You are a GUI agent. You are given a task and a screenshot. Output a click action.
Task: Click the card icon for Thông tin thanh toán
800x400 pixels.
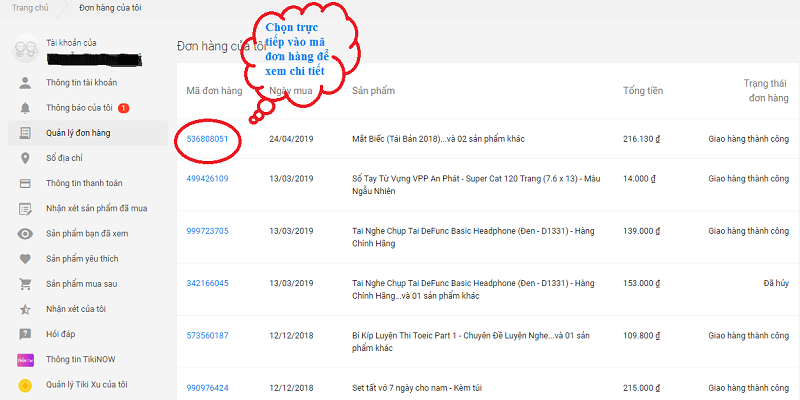click(25, 183)
